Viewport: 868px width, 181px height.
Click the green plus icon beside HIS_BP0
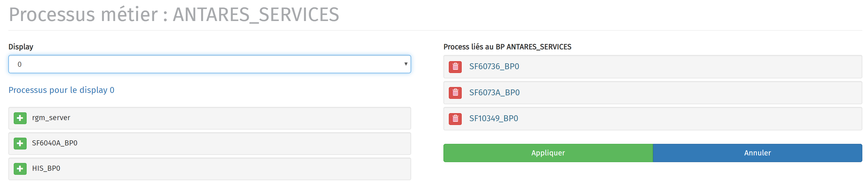(x=20, y=169)
